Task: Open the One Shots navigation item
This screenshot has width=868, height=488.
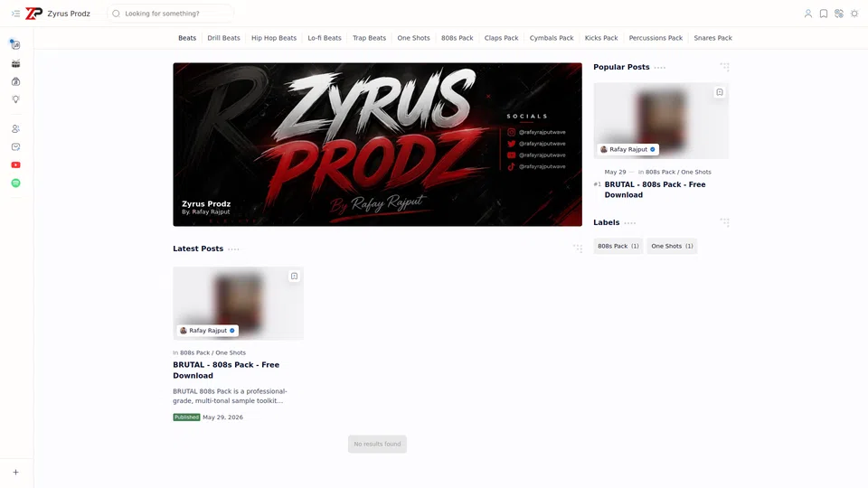Action: [x=413, y=38]
